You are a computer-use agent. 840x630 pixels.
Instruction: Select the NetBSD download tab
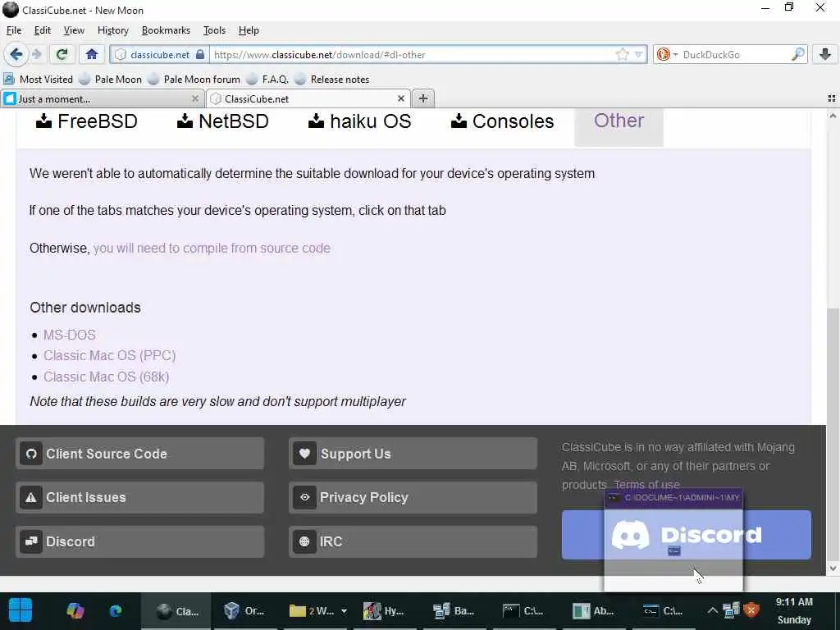[x=223, y=121]
